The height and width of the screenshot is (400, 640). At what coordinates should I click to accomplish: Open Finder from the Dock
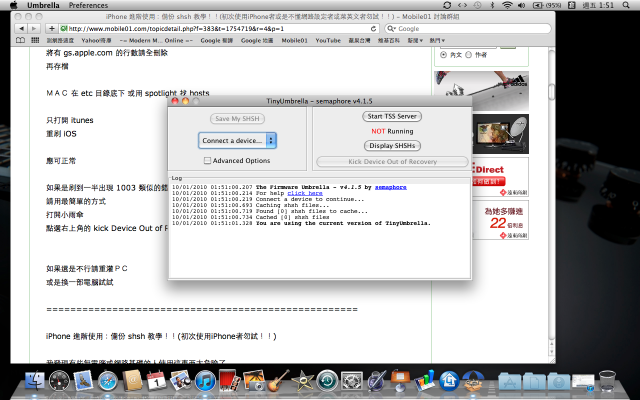point(35,380)
